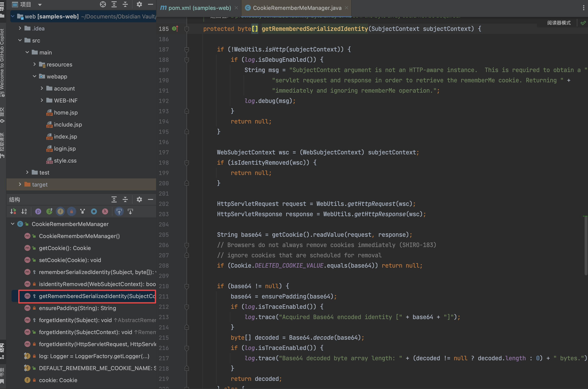
Task: Close the pom.xml editor tab
Action: point(236,8)
